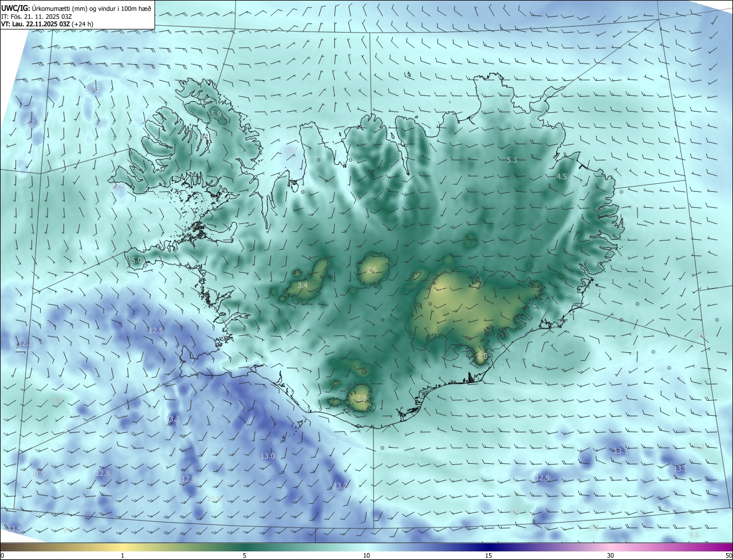Click the 10 tick on the color scale
Image resolution: width=733 pixels, height=560 pixels.
coord(366,556)
